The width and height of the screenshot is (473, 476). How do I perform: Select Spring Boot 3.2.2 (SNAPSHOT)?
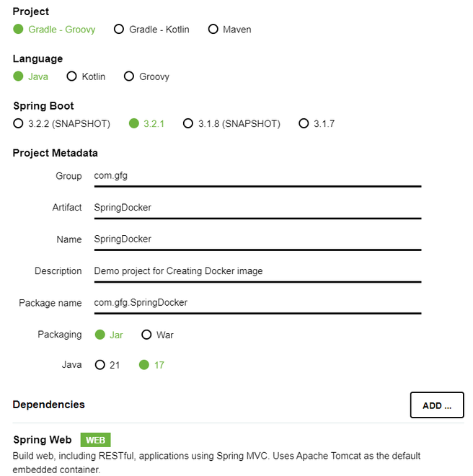click(x=19, y=123)
